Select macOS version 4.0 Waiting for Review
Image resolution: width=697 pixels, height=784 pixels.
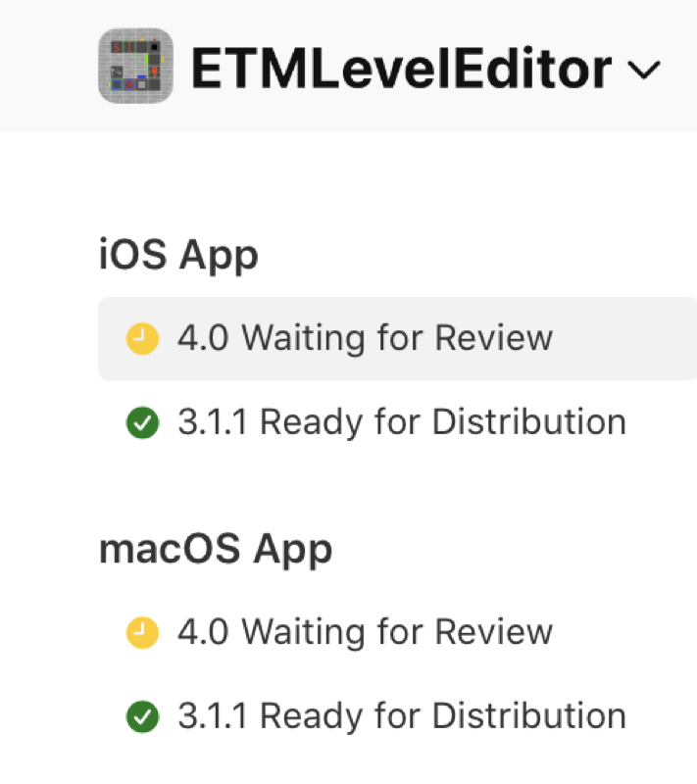coord(363,631)
